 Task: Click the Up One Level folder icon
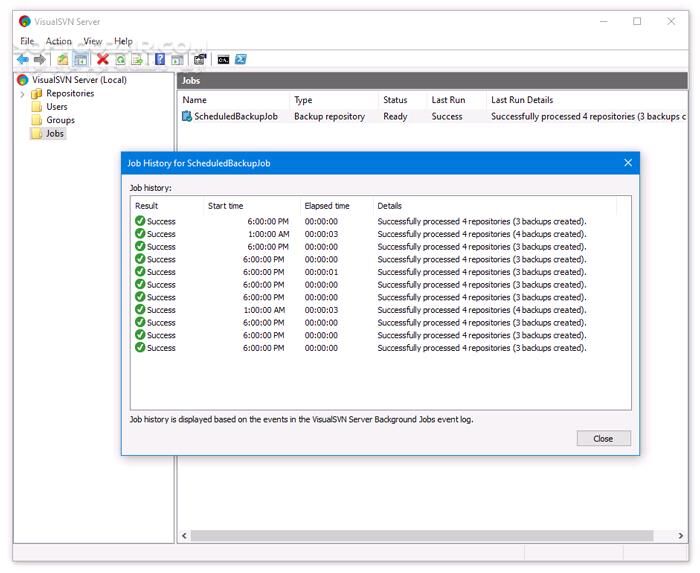pos(63,59)
